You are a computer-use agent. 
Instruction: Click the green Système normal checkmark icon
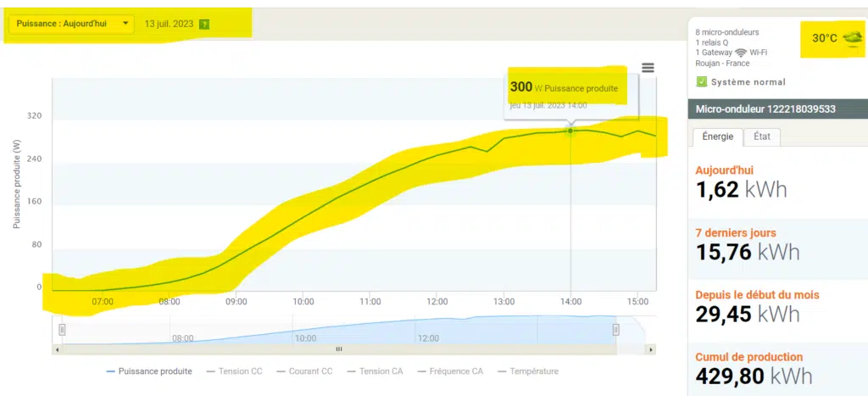(702, 82)
